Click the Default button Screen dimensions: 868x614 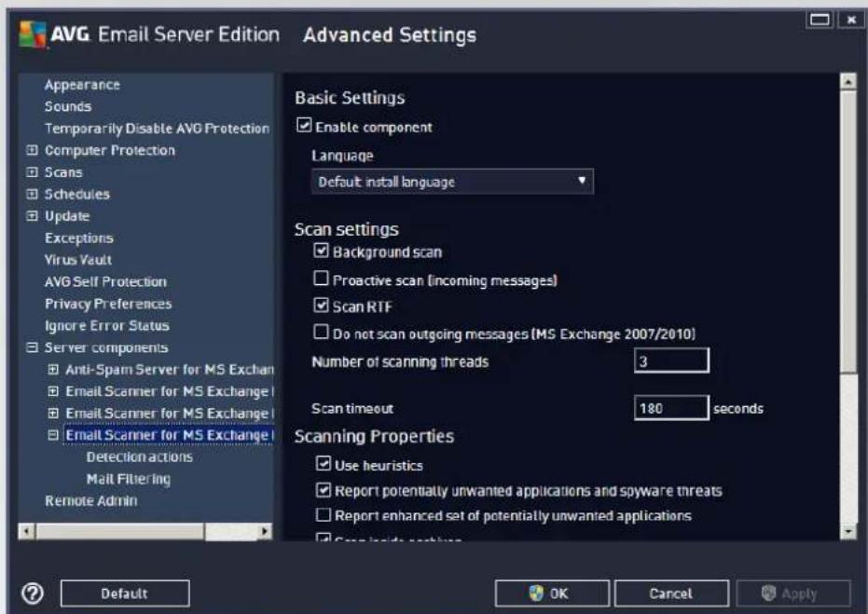click(x=125, y=594)
